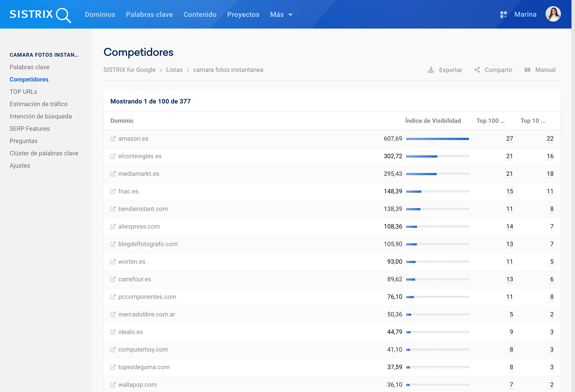
Task: Open the apps grid icon beside Marina
Action: click(503, 15)
